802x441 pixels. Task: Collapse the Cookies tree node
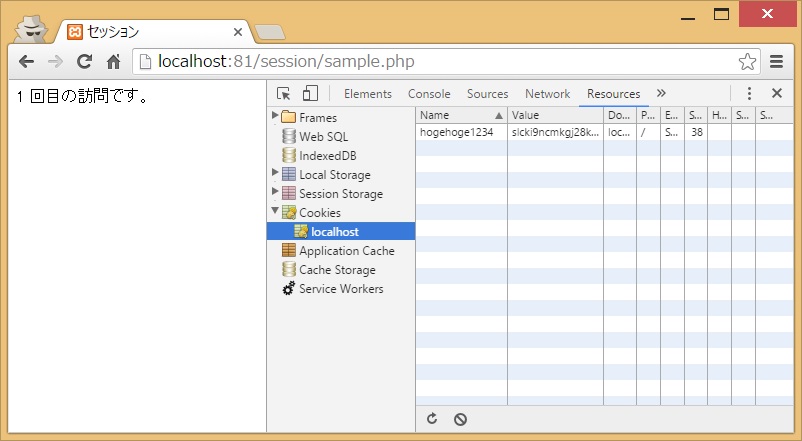(275, 210)
